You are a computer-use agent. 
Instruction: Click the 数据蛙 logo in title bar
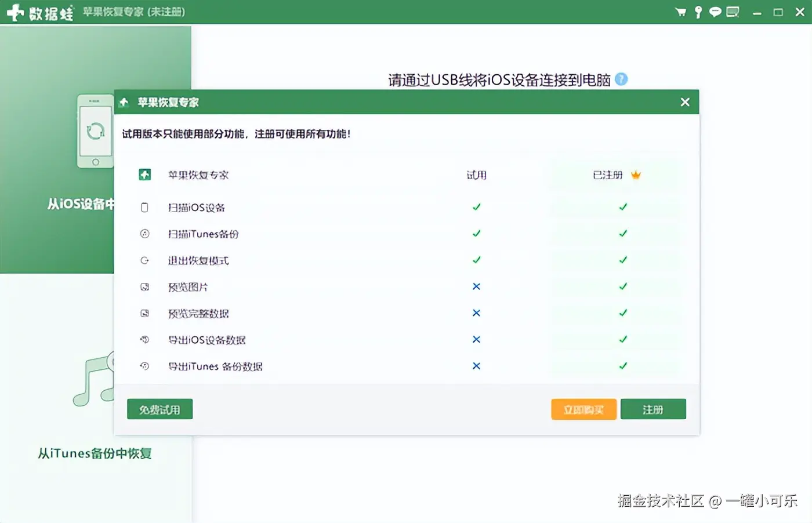(40, 12)
